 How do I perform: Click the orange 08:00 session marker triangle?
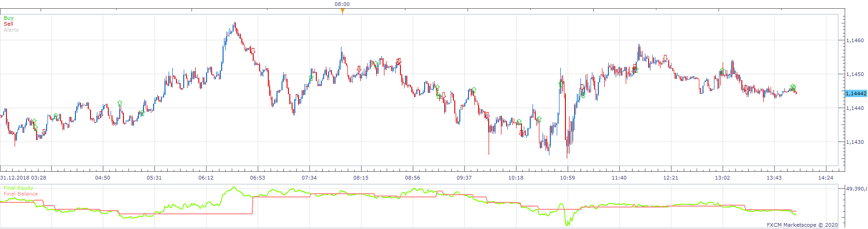[342, 11]
